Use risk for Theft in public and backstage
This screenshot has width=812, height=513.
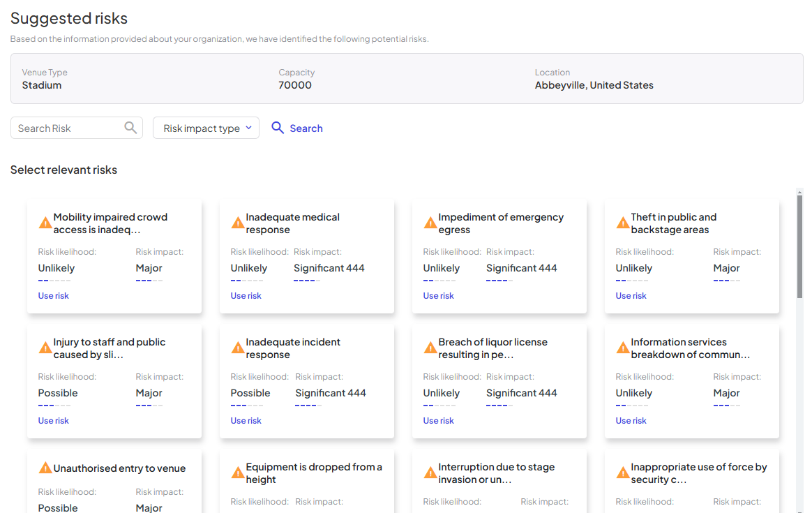click(x=631, y=295)
